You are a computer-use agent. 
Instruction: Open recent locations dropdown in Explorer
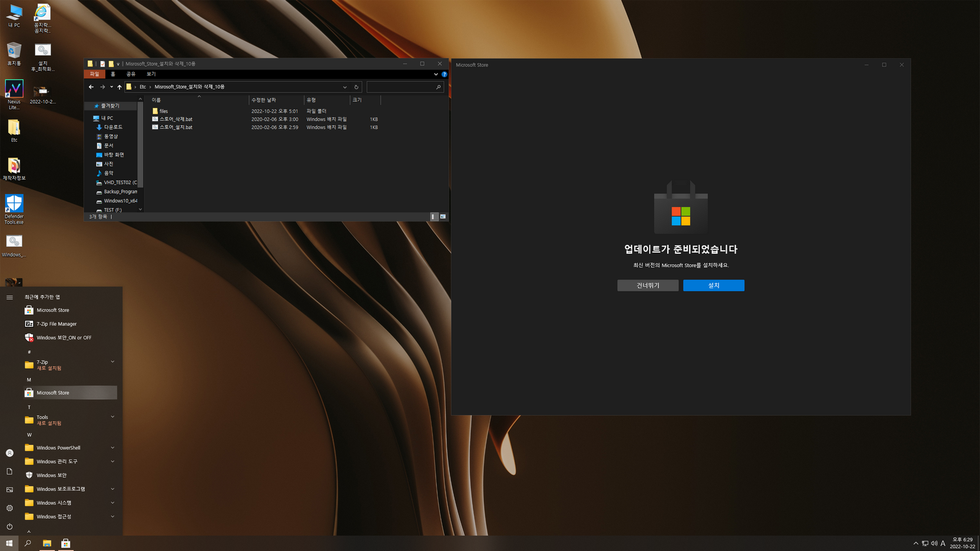coord(111,87)
